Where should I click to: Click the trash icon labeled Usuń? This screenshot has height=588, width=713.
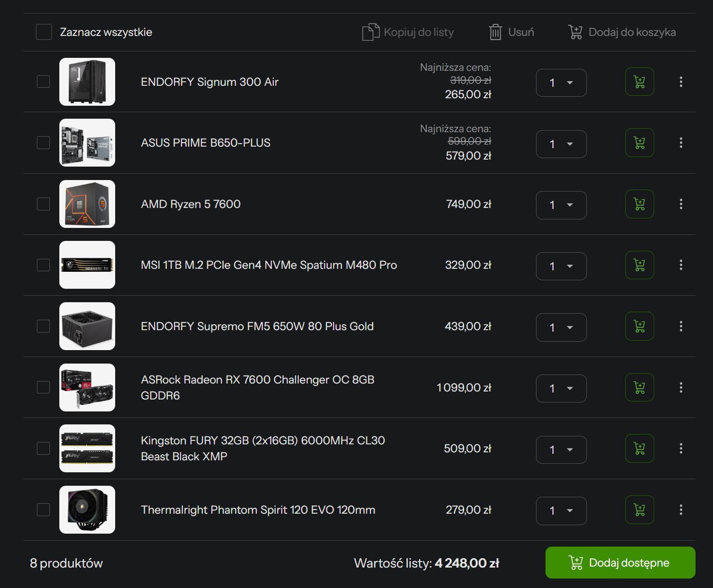(511, 32)
